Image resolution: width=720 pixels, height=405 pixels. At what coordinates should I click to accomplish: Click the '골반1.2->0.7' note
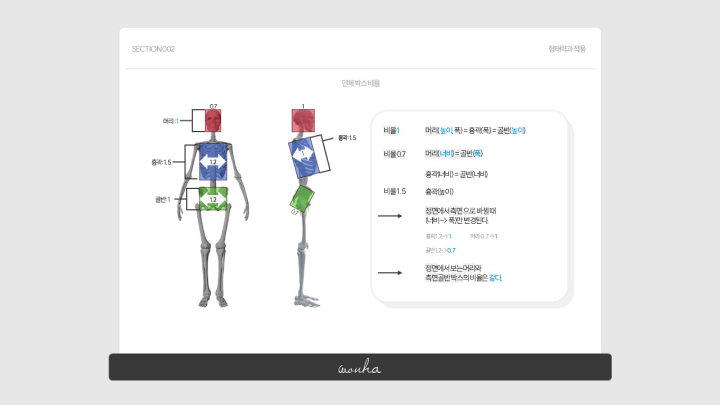point(440,250)
